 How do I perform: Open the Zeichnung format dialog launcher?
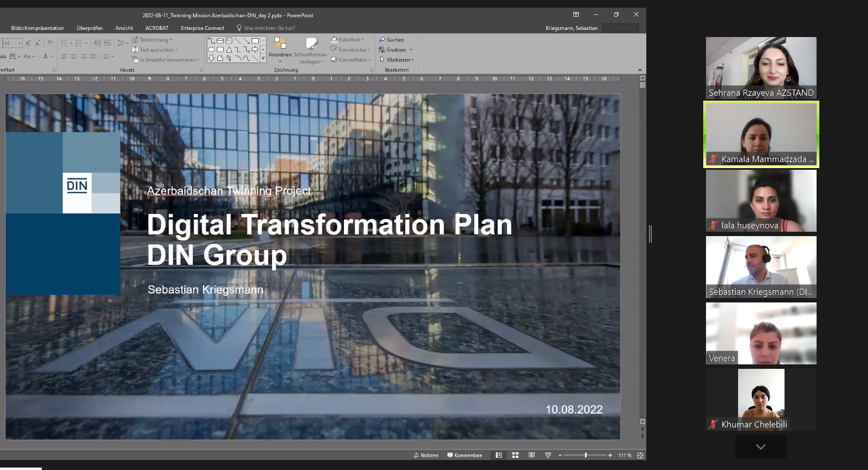pos(372,70)
